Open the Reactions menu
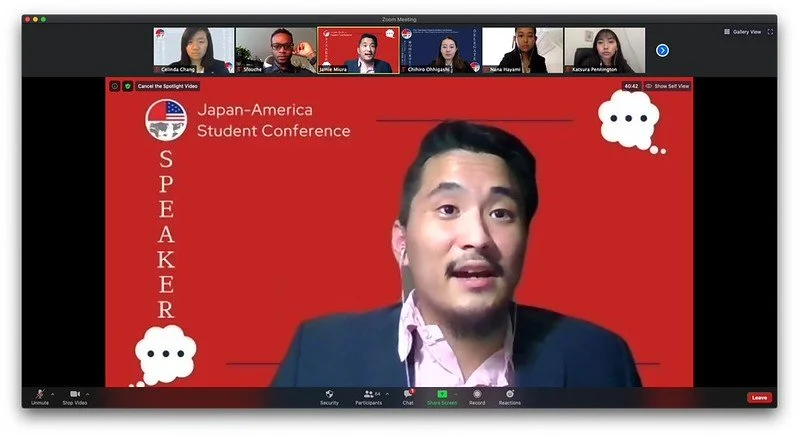This screenshot has height=437, width=799. click(510, 397)
